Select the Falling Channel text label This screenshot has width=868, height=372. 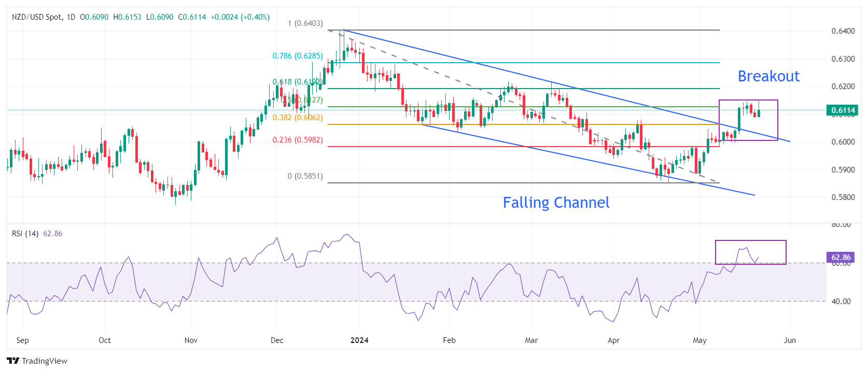tap(556, 203)
